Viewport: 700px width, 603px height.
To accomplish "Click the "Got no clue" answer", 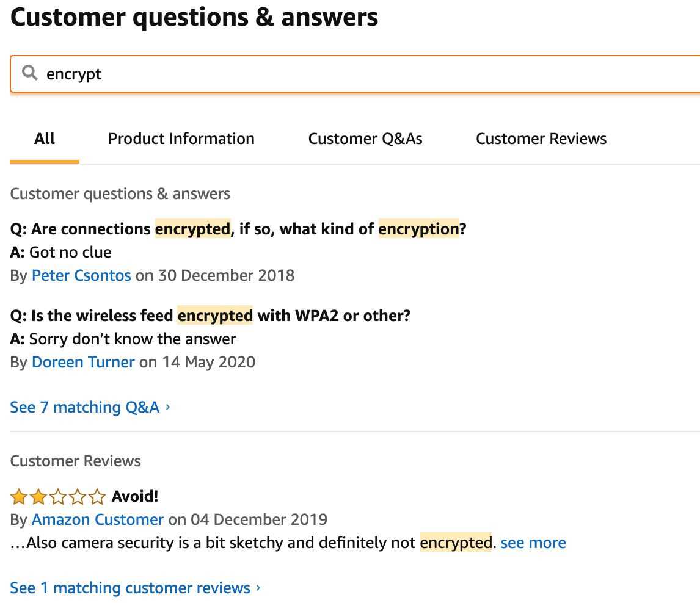I will coord(70,252).
